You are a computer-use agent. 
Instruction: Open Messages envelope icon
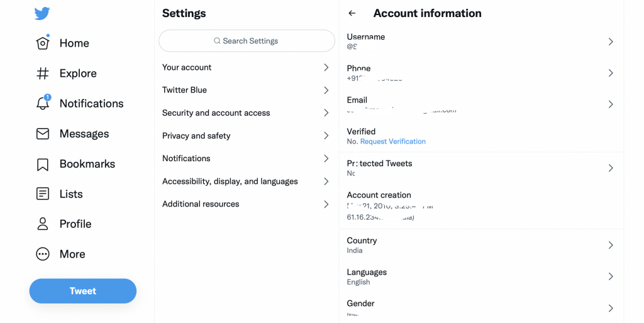pyautogui.click(x=43, y=133)
